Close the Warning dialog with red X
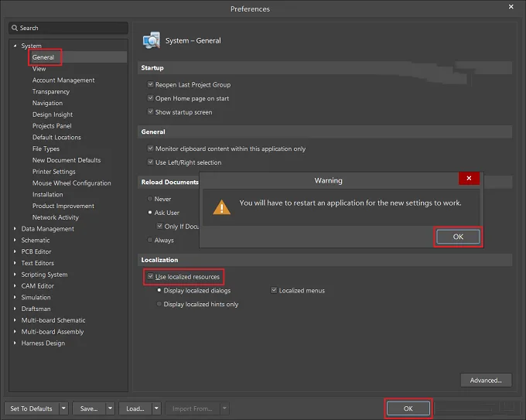 469,178
